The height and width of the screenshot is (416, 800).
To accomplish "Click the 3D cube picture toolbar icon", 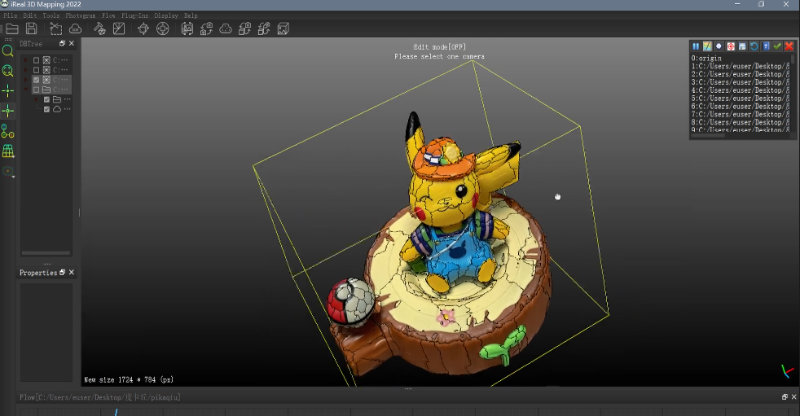I will tap(283, 29).
